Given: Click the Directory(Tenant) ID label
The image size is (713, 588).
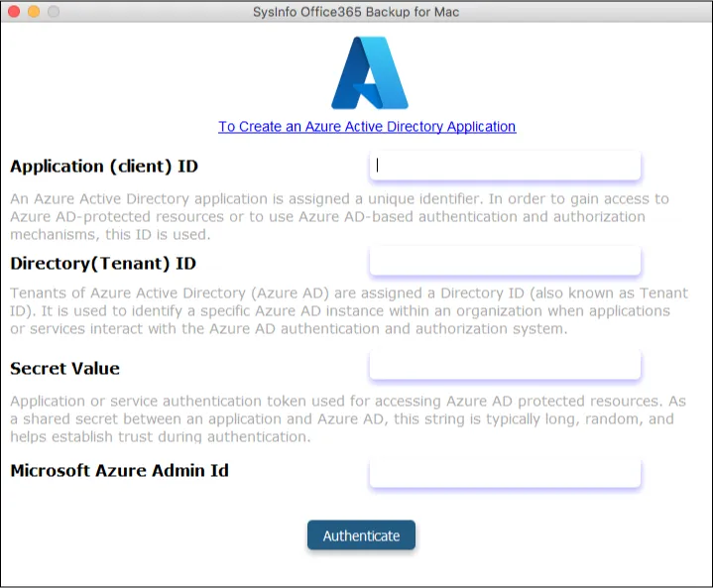Looking at the screenshot, I should click(103, 264).
